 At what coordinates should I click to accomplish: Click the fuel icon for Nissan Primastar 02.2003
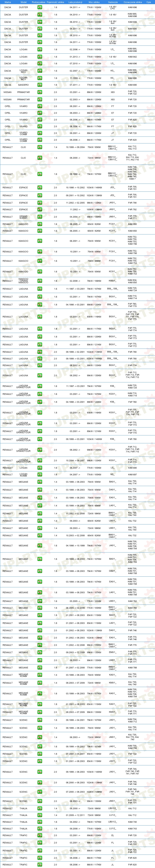click(39, 99)
